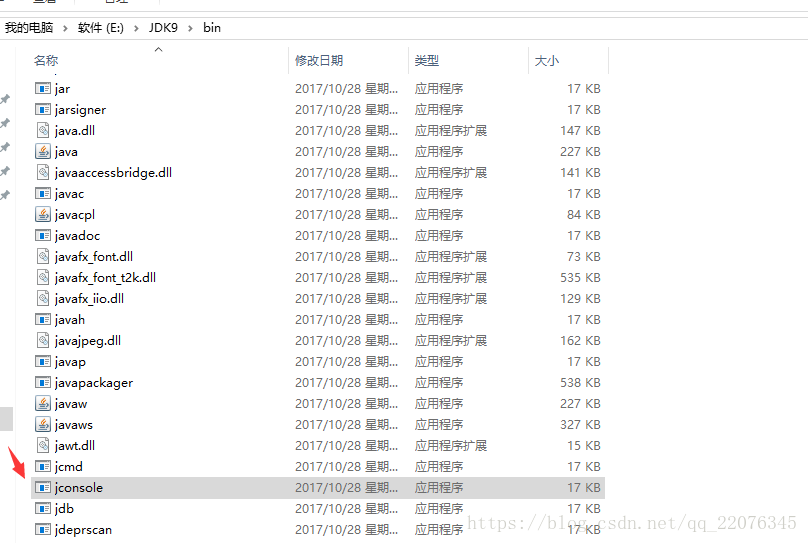
Task: Click the 15 KB size cell
Action: pos(584,446)
